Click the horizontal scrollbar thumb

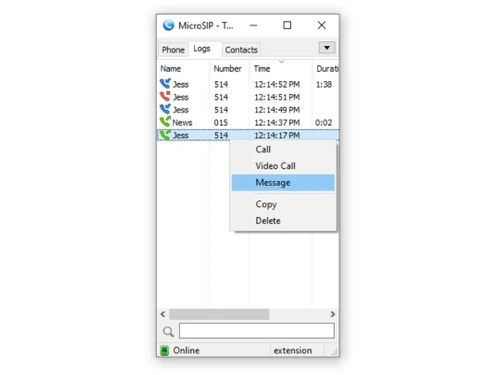coord(219,314)
